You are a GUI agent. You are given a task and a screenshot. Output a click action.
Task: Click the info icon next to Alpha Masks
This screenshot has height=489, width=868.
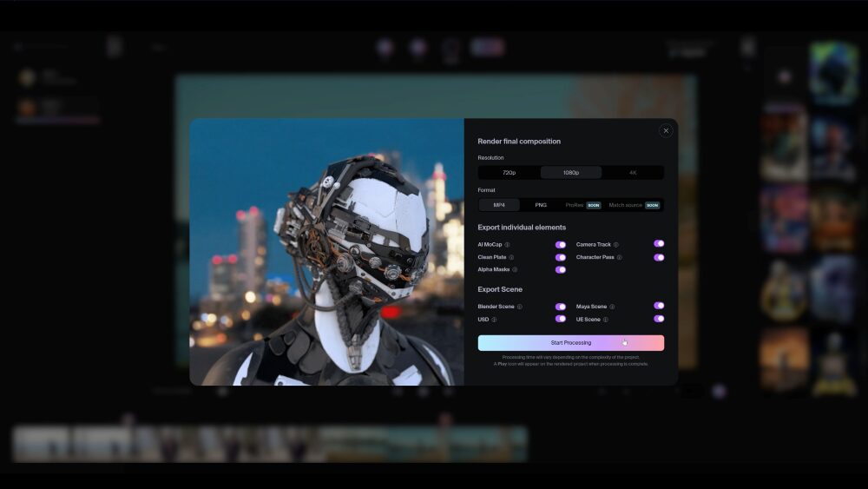pyautogui.click(x=515, y=270)
